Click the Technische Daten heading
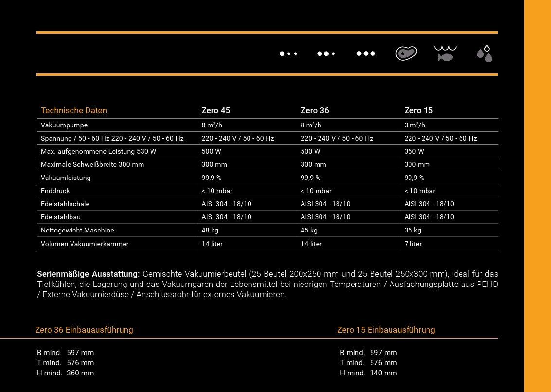Screen dimensions: 551x392 (x=74, y=110)
